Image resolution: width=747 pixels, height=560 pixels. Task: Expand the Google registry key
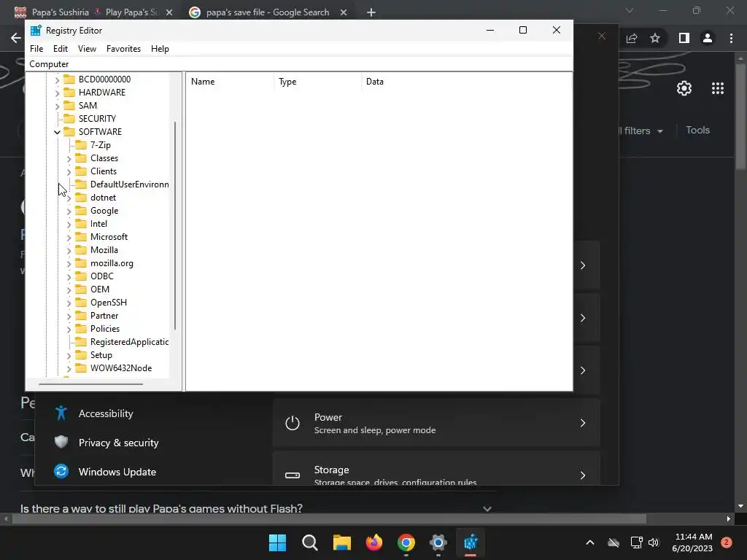tap(69, 211)
